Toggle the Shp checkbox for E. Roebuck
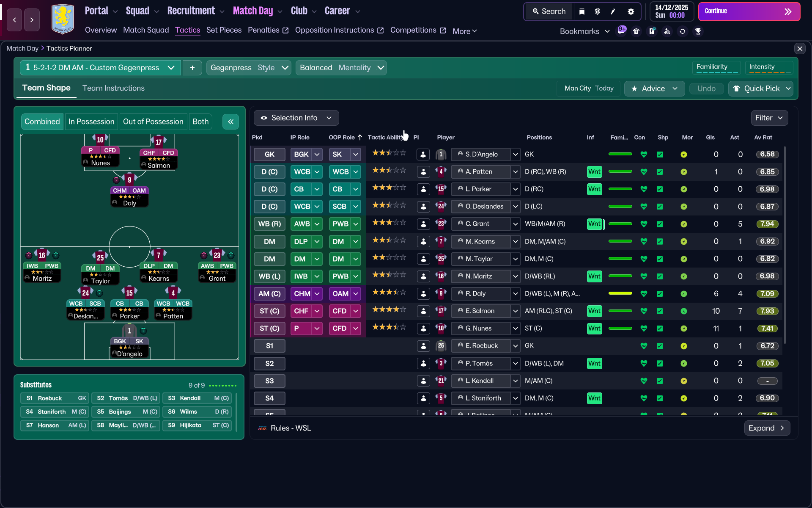The width and height of the screenshot is (812, 508). click(660, 346)
